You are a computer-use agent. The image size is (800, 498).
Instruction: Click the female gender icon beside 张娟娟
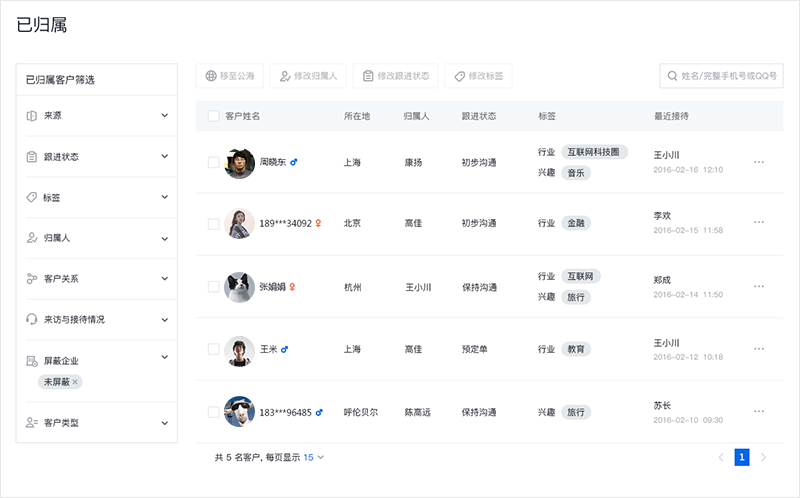(292, 287)
